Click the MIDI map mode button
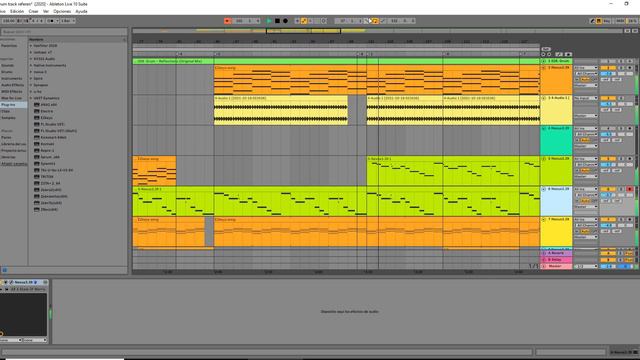Viewport: 640px width, 360px height. pos(620,20)
